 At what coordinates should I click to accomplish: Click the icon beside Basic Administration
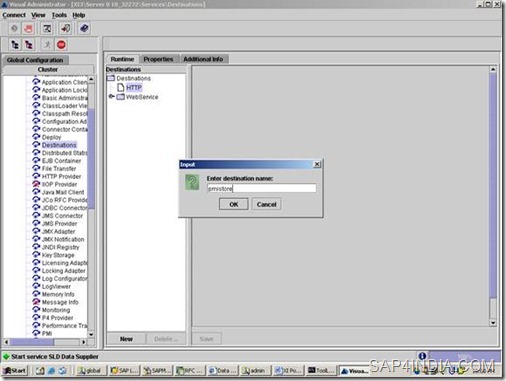[x=36, y=98]
